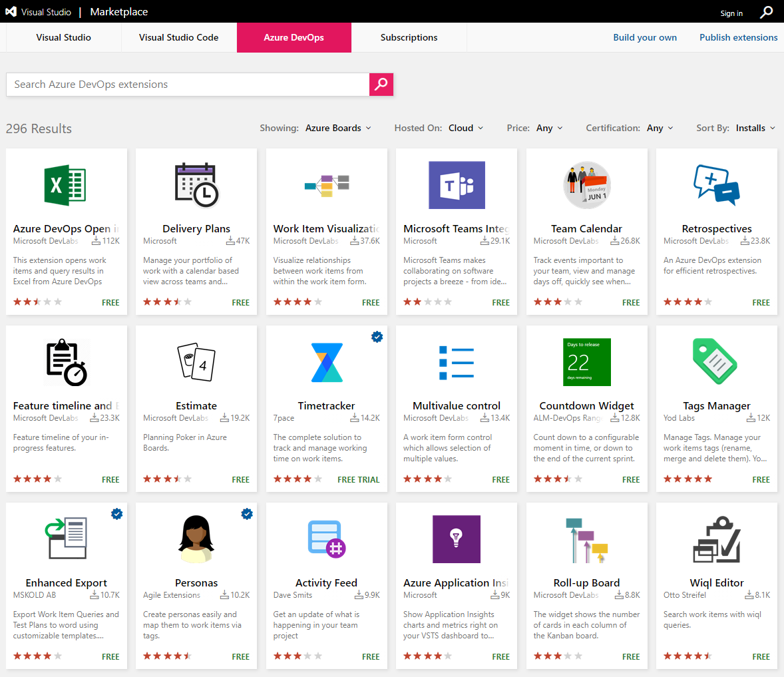The width and height of the screenshot is (784, 677).
Task: Open the Retrospectives title
Action: point(717,228)
